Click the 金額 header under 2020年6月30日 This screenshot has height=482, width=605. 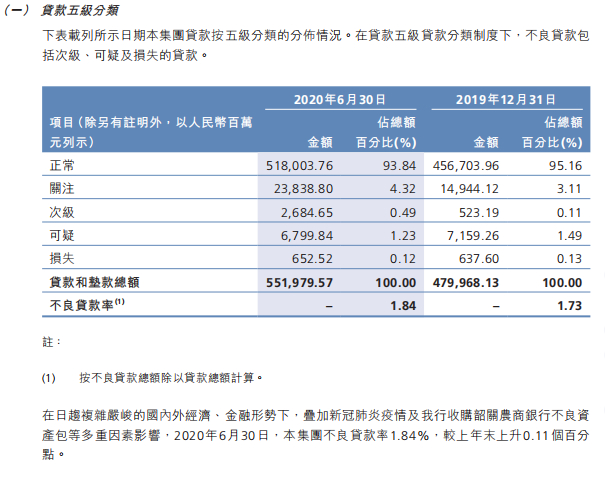point(320,142)
